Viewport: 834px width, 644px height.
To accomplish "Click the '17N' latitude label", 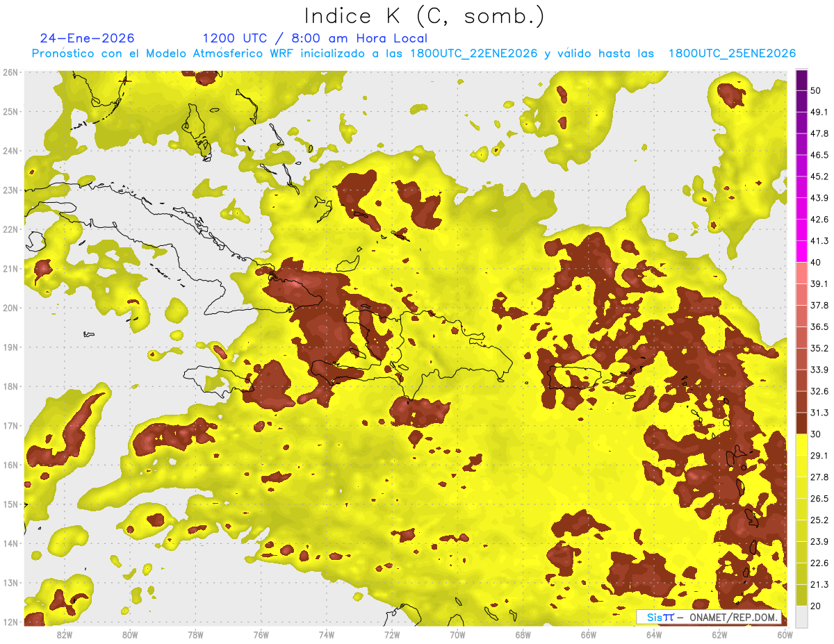I will tap(10, 426).
